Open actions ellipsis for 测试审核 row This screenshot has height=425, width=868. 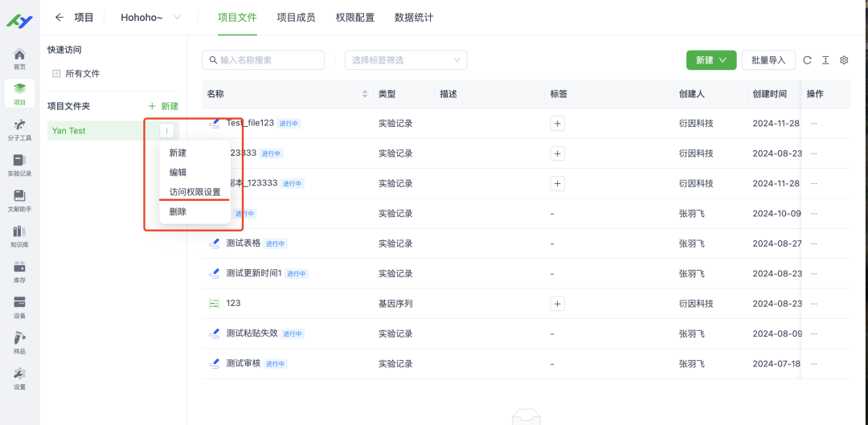[813, 364]
